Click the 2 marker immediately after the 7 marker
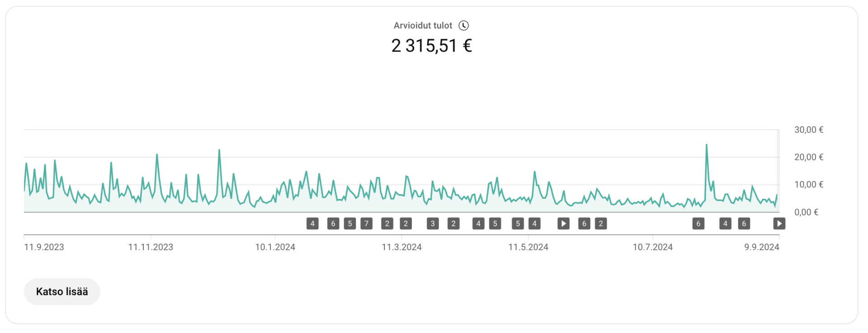 pyautogui.click(x=387, y=224)
